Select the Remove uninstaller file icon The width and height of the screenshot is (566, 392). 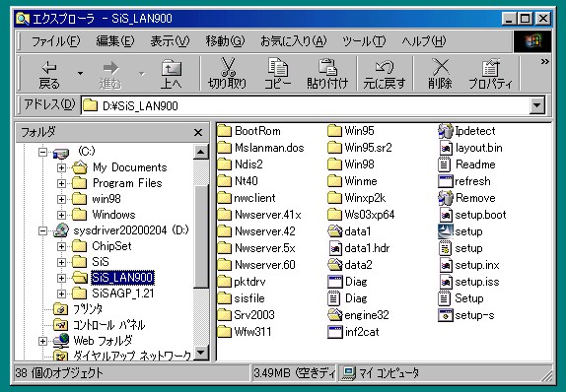(x=445, y=198)
